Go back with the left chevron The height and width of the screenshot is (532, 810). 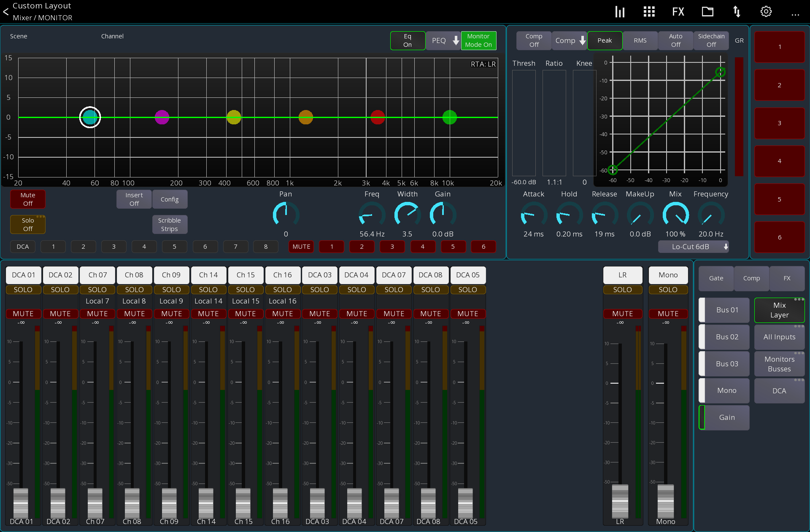[6, 12]
